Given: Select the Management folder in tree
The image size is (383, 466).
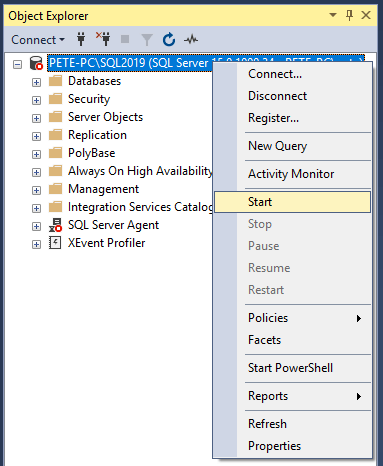Looking at the screenshot, I should (x=103, y=189).
